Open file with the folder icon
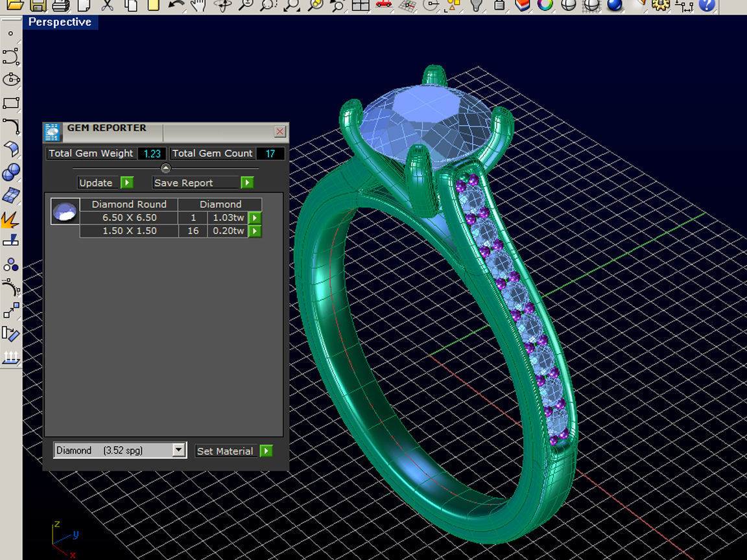This screenshot has height=560, width=747. click(x=14, y=5)
